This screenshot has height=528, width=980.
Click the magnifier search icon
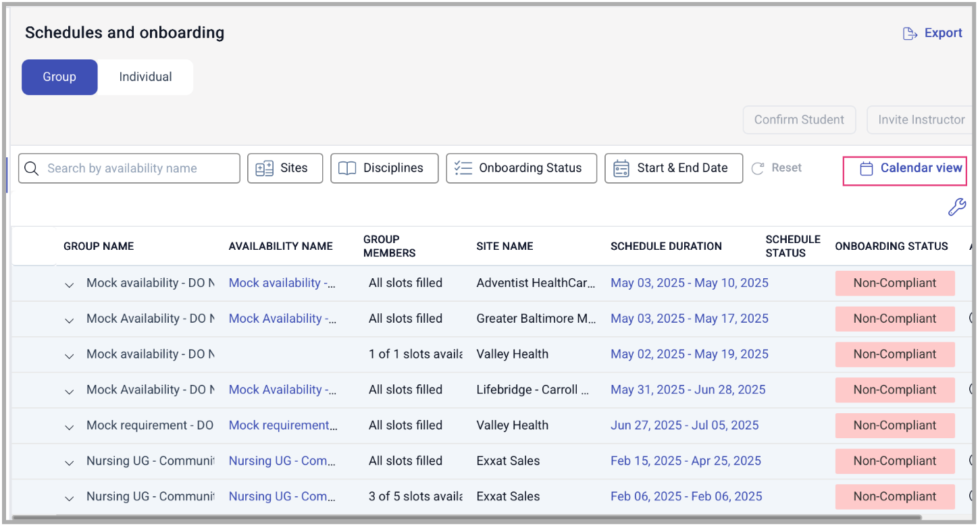(31, 169)
